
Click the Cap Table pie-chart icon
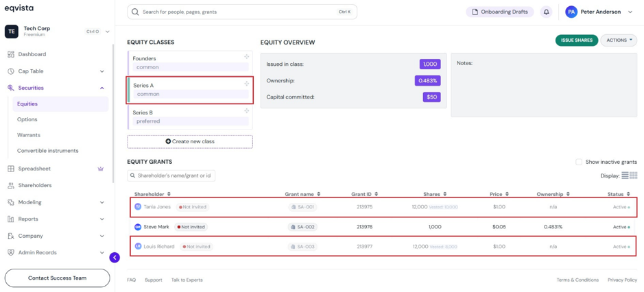point(11,71)
